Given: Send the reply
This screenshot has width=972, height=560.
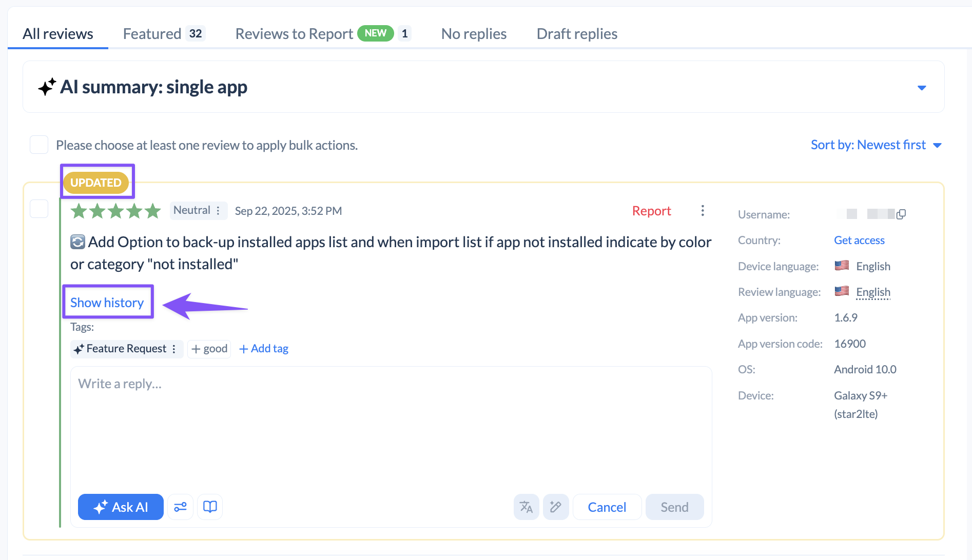Looking at the screenshot, I should (674, 507).
